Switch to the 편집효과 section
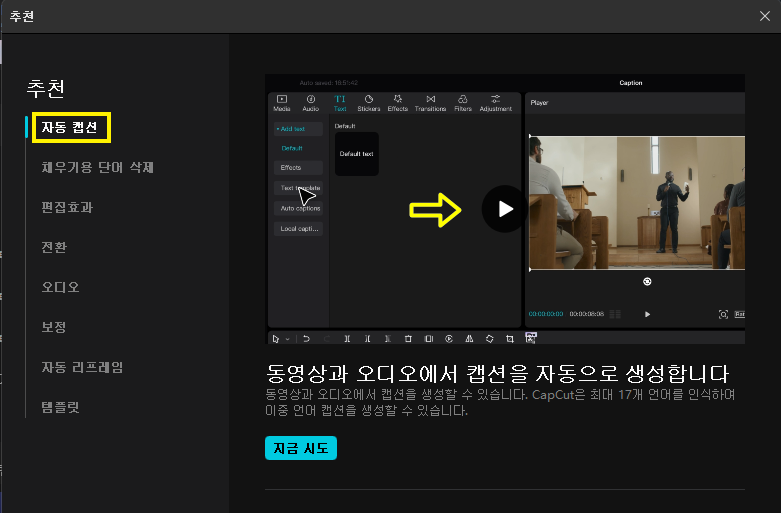781x513 pixels. point(67,207)
